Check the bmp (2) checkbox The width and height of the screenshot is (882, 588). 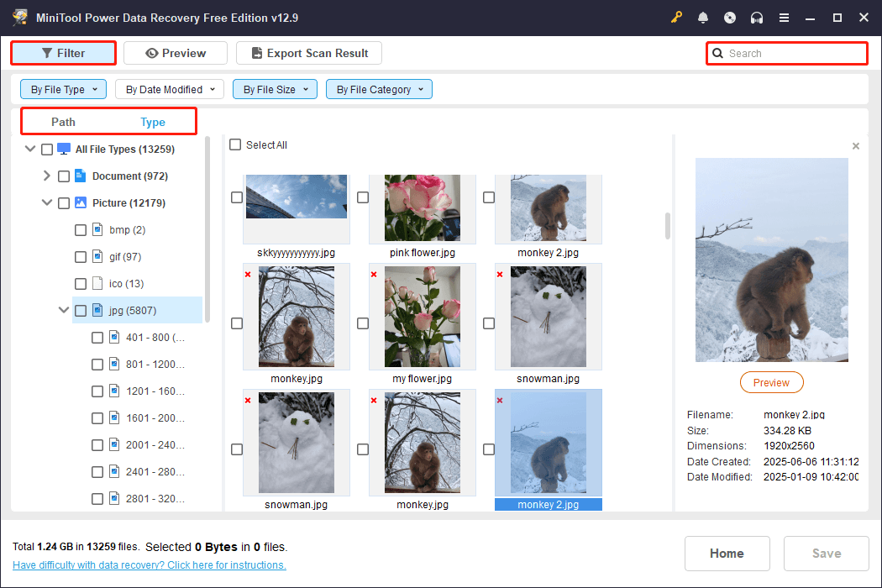click(x=81, y=230)
